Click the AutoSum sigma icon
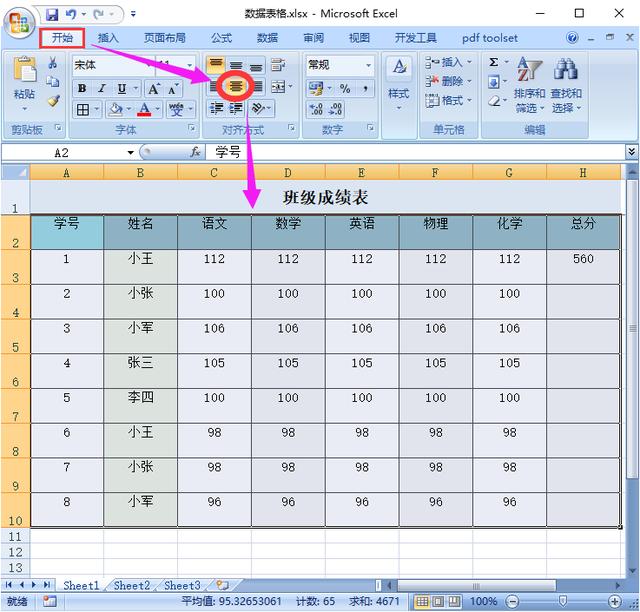 click(493, 62)
